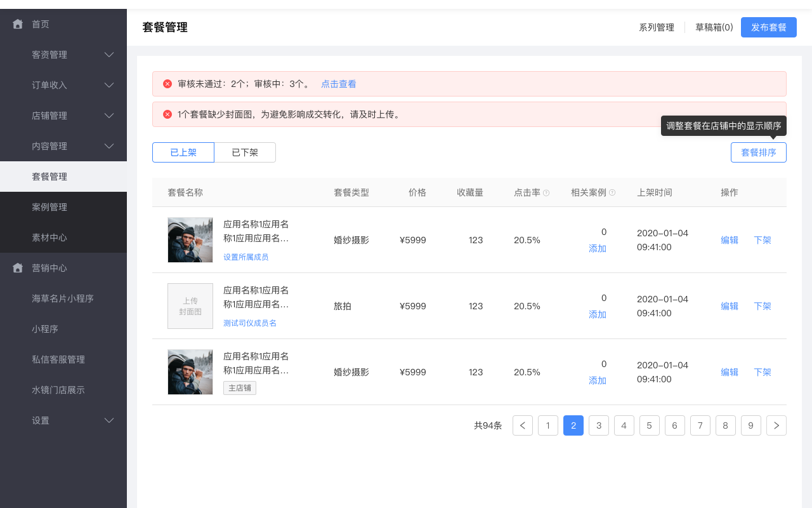Viewport: 812px width, 508px height.
Task: Click the 发布套餐 button
Action: tap(768, 27)
